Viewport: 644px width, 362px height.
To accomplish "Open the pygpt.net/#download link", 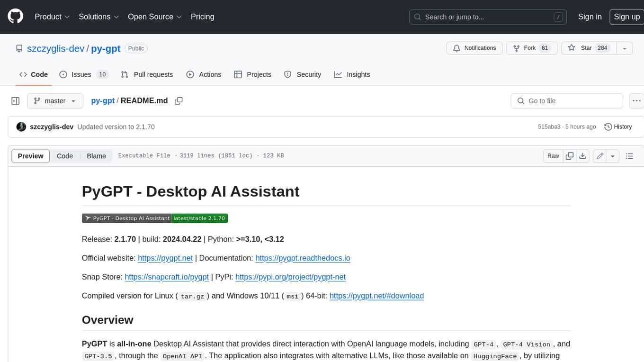I will click(376, 296).
